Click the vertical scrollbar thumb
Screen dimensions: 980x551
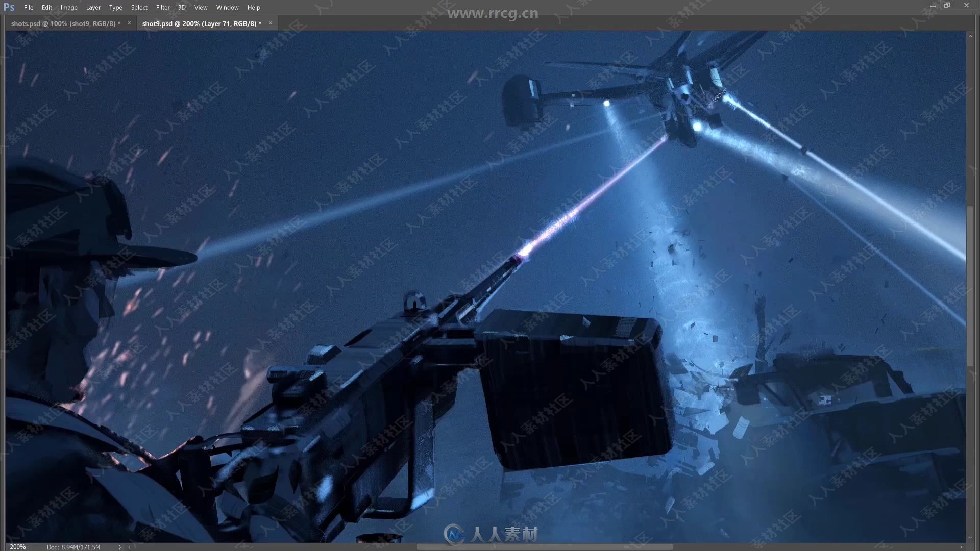click(x=970, y=286)
